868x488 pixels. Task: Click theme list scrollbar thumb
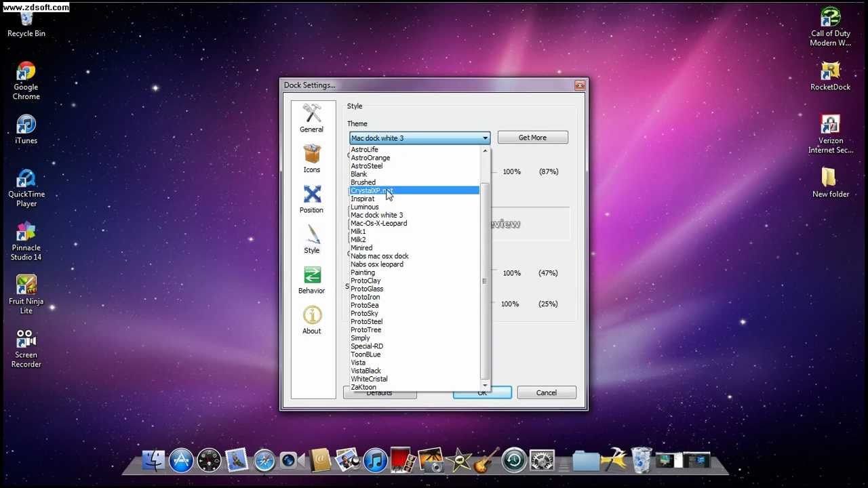tap(484, 281)
